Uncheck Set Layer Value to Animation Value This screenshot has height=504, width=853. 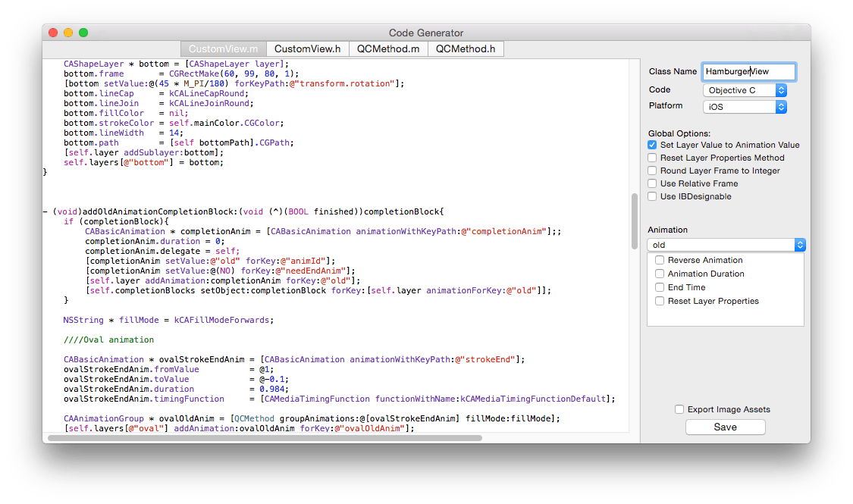tap(652, 145)
